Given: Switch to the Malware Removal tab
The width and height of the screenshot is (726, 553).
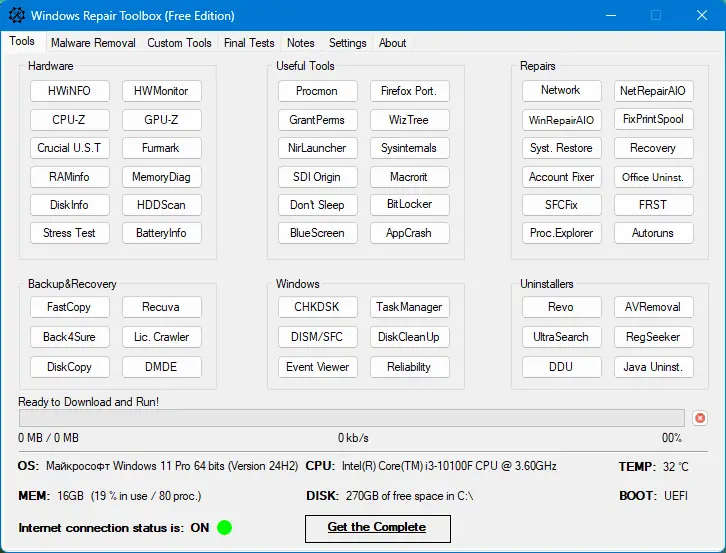Looking at the screenshot, I should coord(93,43).
